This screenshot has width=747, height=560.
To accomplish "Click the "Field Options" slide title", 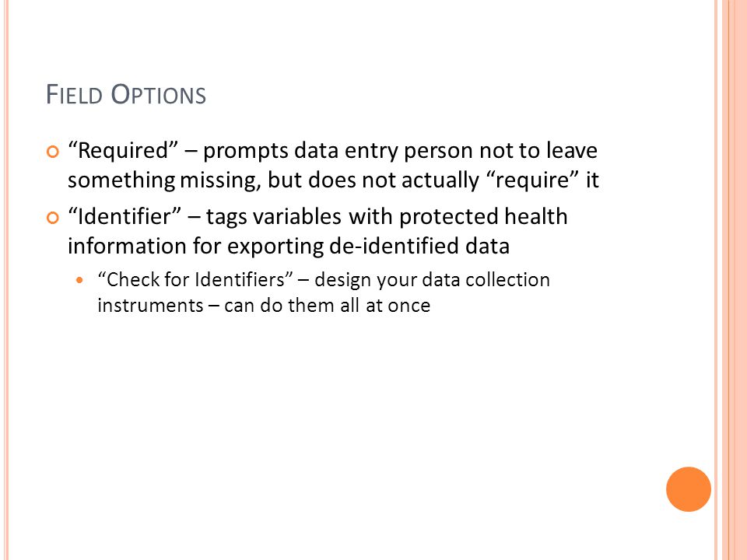I will [126, 94].
